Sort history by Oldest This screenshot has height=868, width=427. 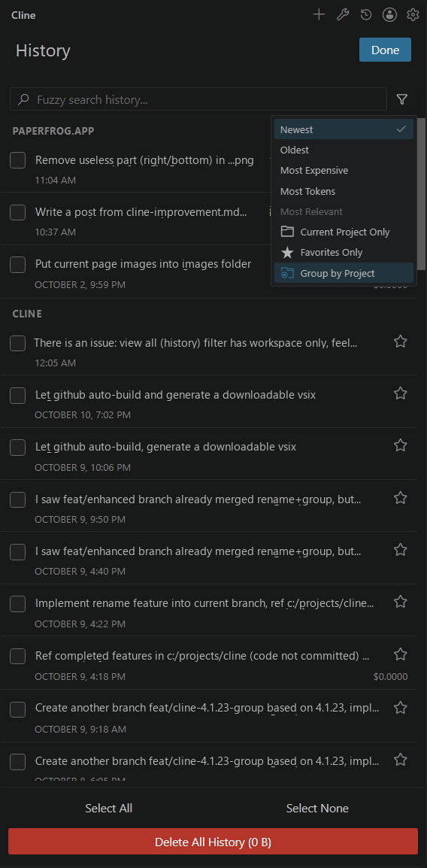344,150
